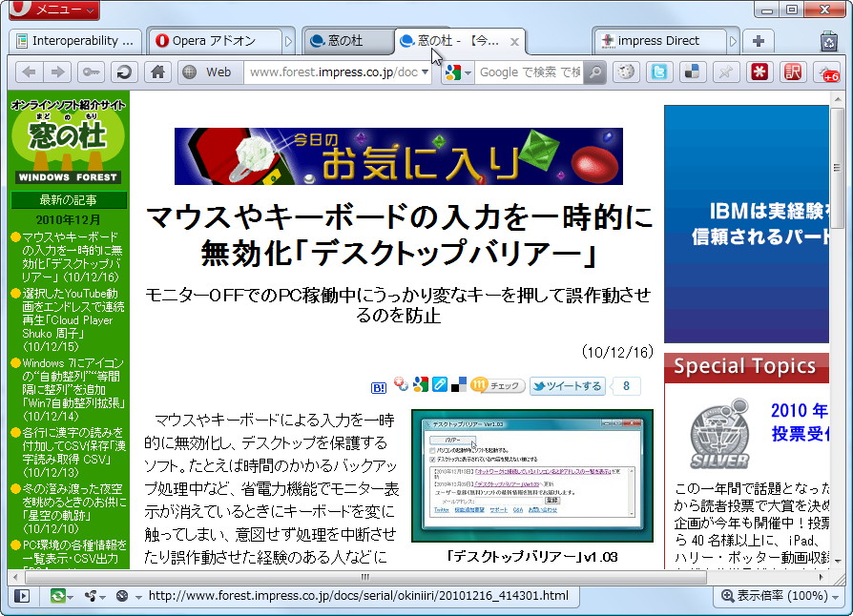Click the pushpin extension icon

click(x=725, y=72)
